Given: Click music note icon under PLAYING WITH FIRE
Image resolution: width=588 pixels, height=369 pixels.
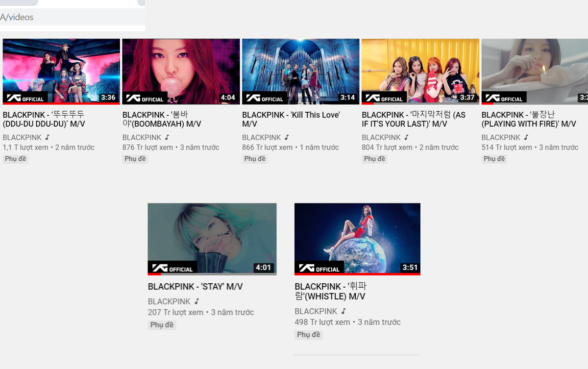Looking at the screenshot, I should [526, 138].
